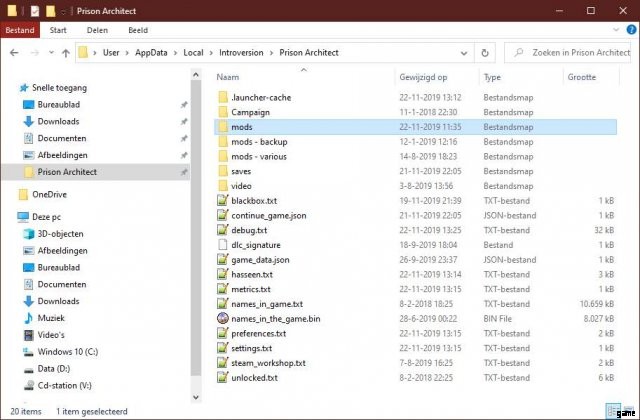Open recent locations dropdown arrow
The image size is (640, 420).
tap(51, 53)
